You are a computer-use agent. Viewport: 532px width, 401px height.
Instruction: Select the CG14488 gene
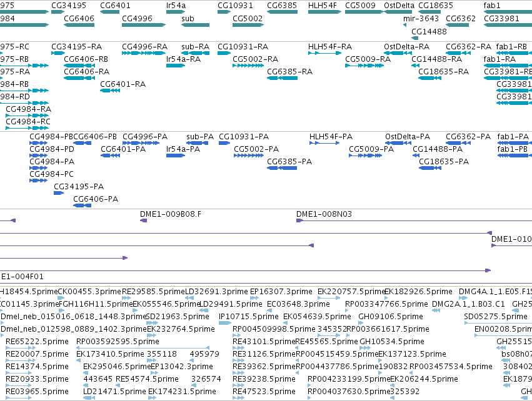(414, 38)
